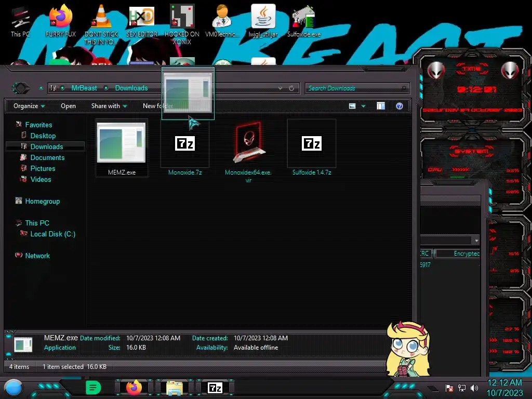Open network tray icon
Viewport: 532px width, 399px height.
point(462,388)
